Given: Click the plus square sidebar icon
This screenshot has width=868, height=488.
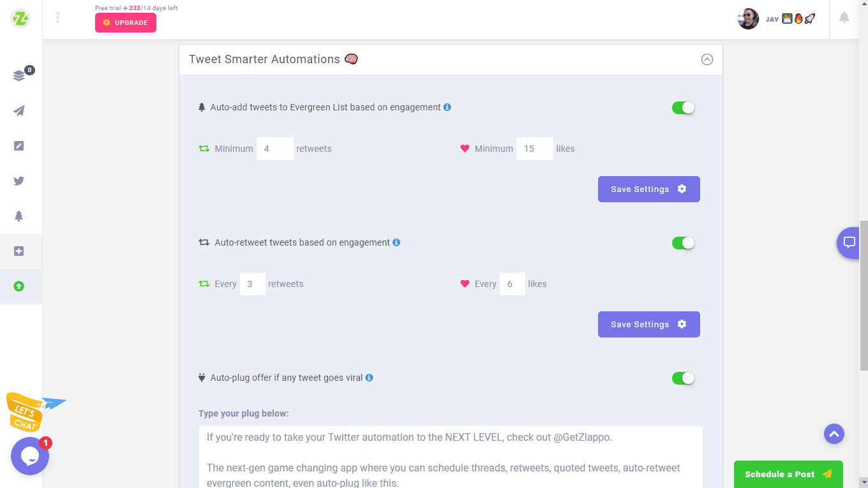Looking at the screenshot, I should (x=19, y=251).
